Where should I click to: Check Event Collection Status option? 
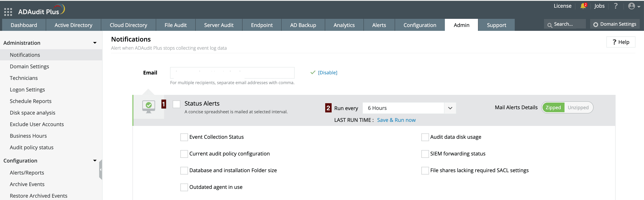pyautogui.click(x=184, y=137)
